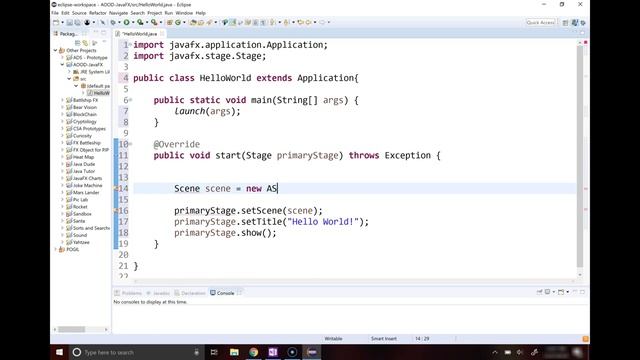Image resolution: width=640 pixels, height=360 pixels.
Task: Run the program with green Run button
Action: pyautogui.click(x=127, y=22)
